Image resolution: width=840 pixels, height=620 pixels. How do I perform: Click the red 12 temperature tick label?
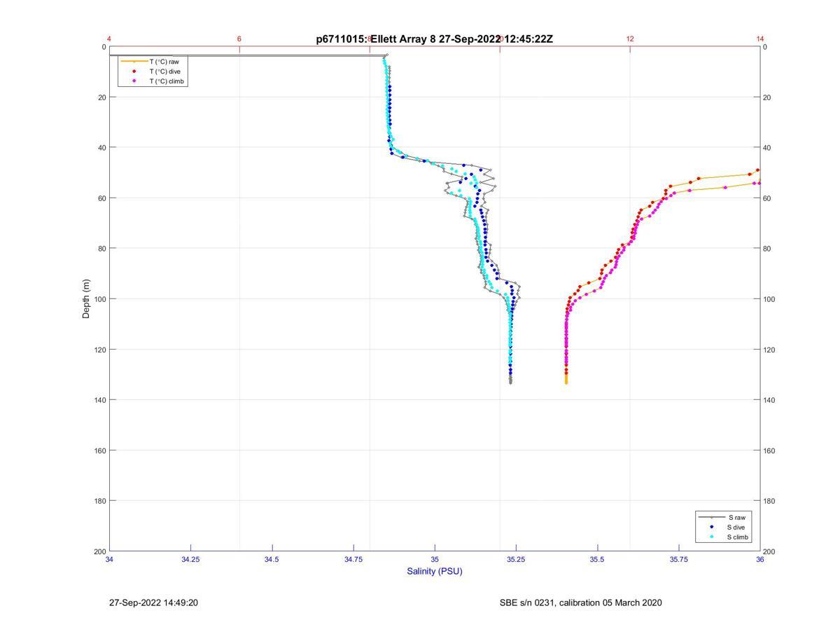pos(630,39)
